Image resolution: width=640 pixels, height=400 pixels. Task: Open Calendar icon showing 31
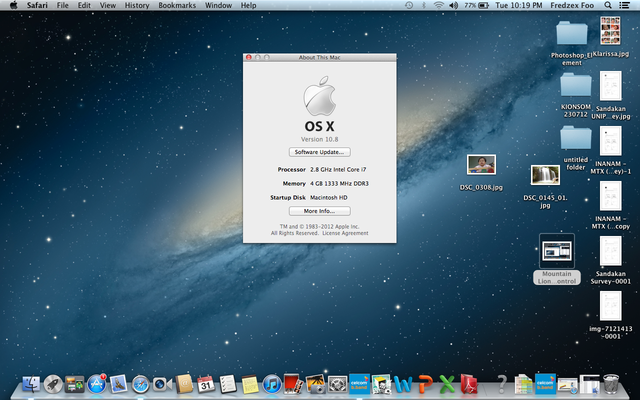pyautogui.click(x=206, y=384)
